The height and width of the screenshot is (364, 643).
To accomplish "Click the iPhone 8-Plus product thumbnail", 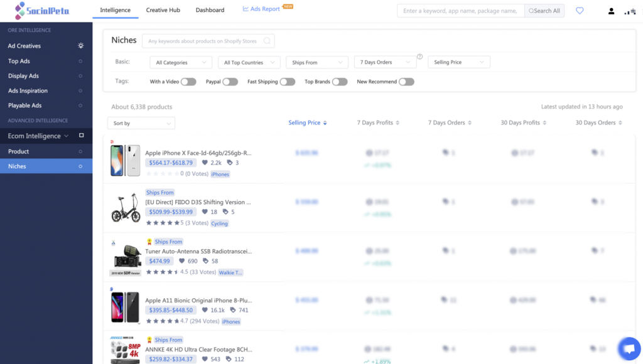I will [126, 308].
